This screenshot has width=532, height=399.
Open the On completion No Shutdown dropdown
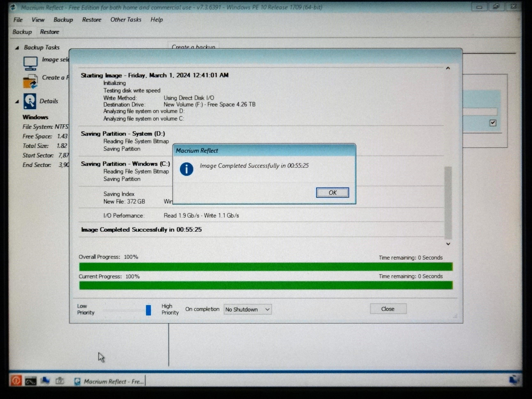(x=248, y=309)
